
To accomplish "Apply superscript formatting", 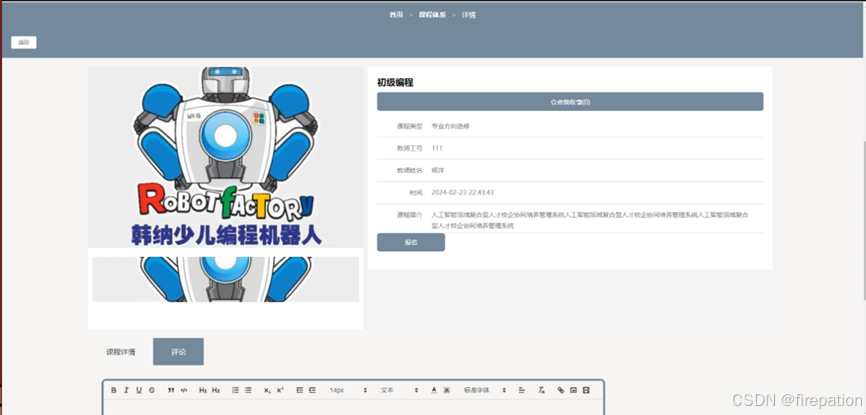I will point(280,390).
